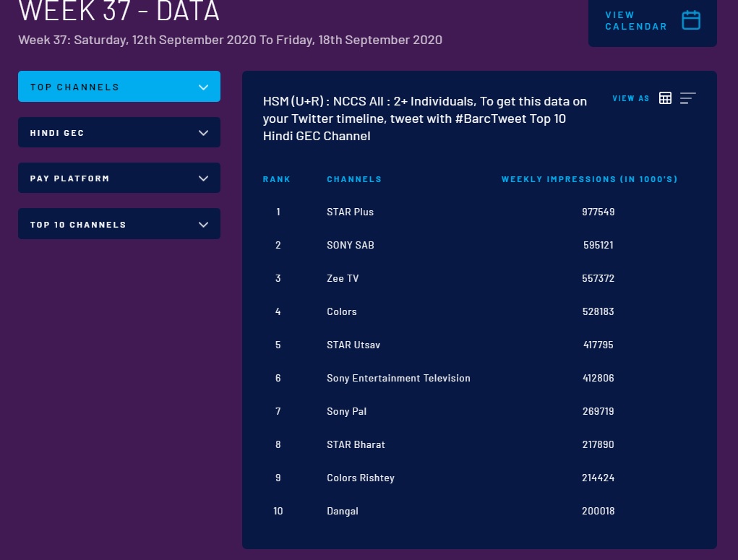Image resolution: width=738 pixels, height=560 pixels.
Task: Choose the STAR Utsav channel entry
Action: (x=353, y=345)
